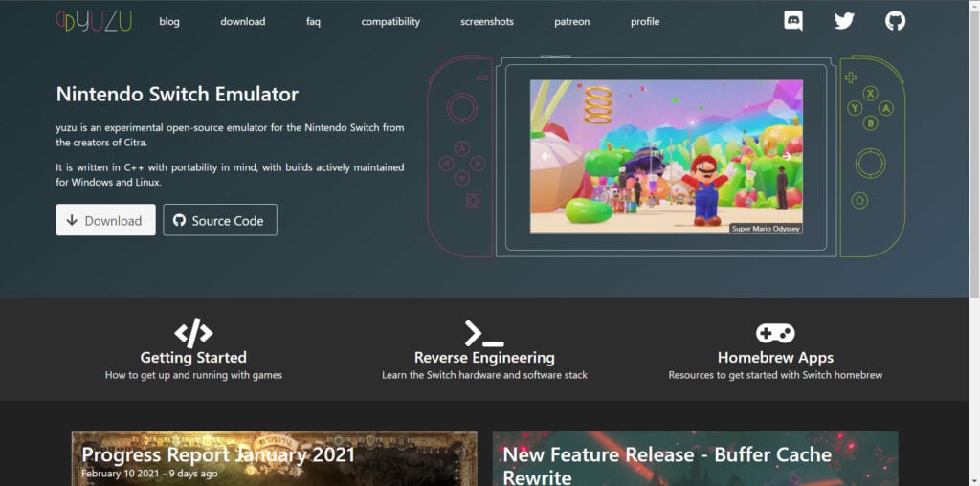Open the Getting Started link
This screenshot has width=980, height=486.
tap(193, 357)
